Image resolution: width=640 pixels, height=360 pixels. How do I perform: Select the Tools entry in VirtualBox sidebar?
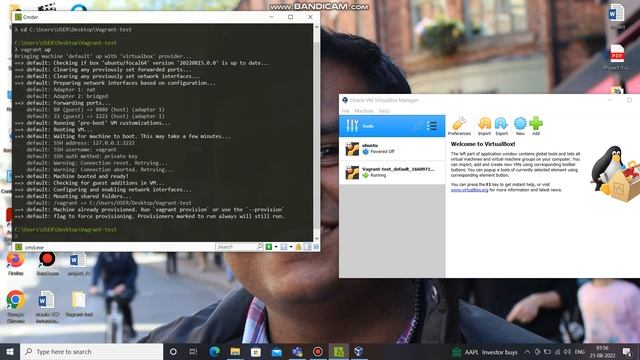tap(392, 126)
